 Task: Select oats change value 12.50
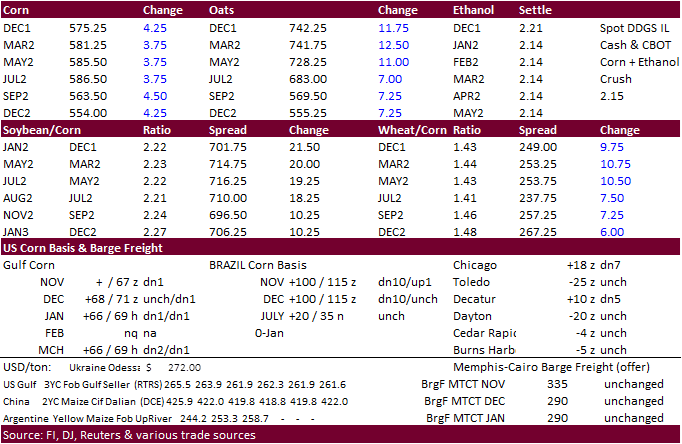tap(394, 45)
